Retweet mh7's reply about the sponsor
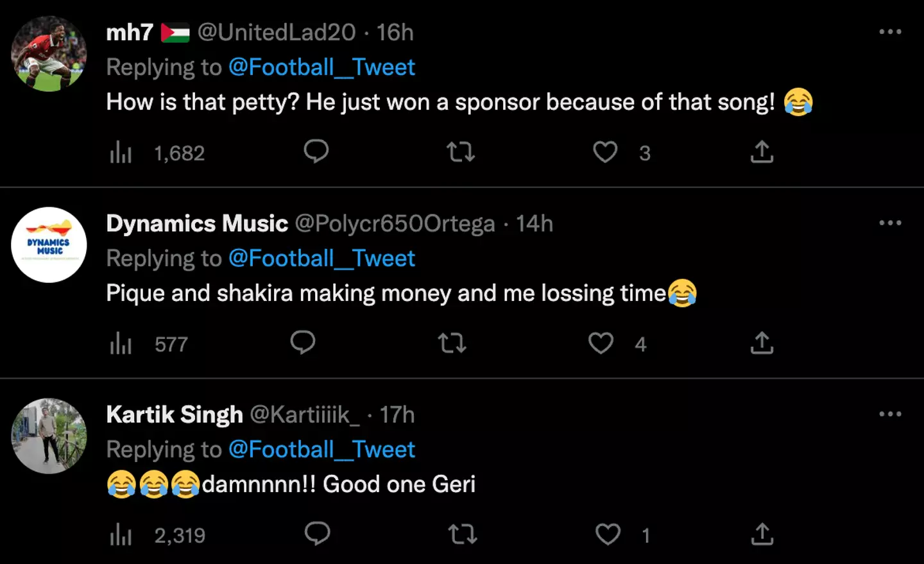The image size is (924, 564). point(460,152)
